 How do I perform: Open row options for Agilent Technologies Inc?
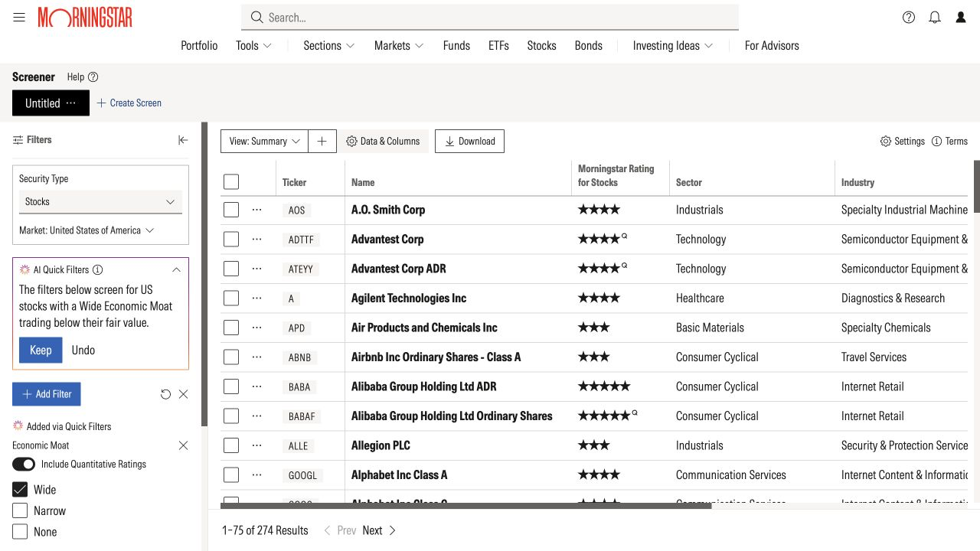coord(256,298)
